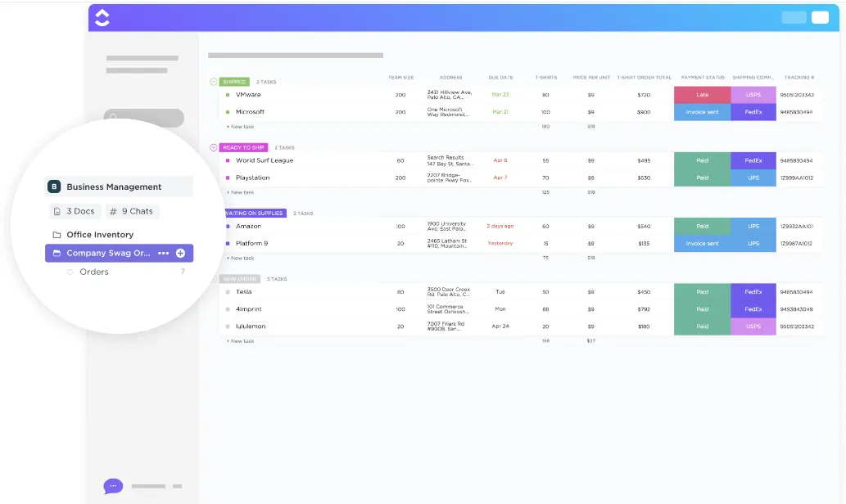Click the Tracking # column header

[x=799, y=78]
